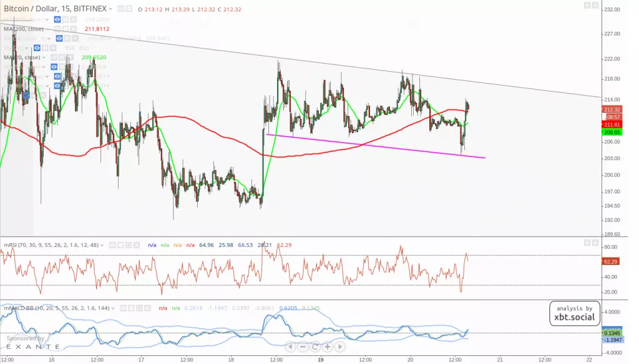639x364 pixels.
Task: Open the xbt.social analysis badge
Action: [x=575, y=314]
